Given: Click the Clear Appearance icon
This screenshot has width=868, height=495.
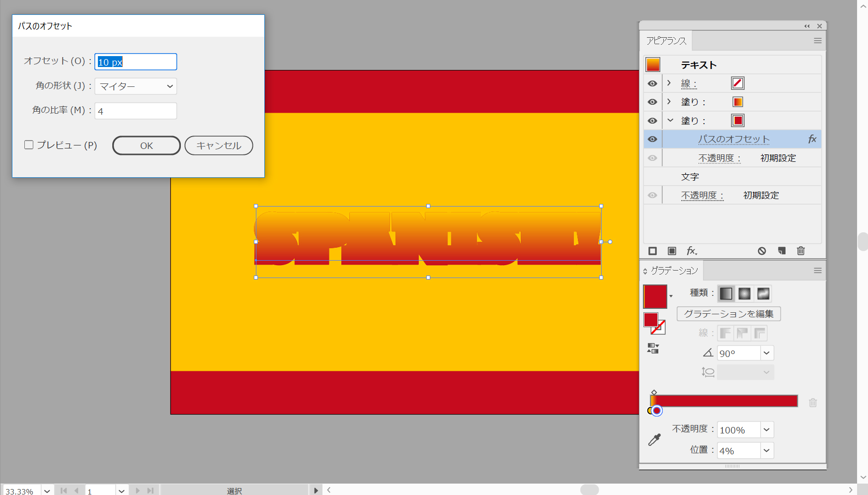Looking at the screenshot, I should coord(762,251).
